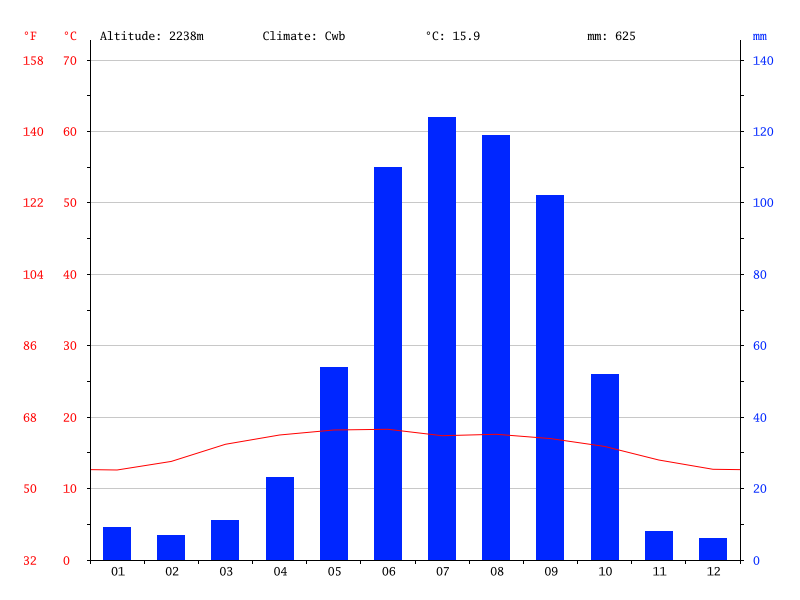Select month label '07' on x-axis
The image size is (800, 600).
click(442, 572)
